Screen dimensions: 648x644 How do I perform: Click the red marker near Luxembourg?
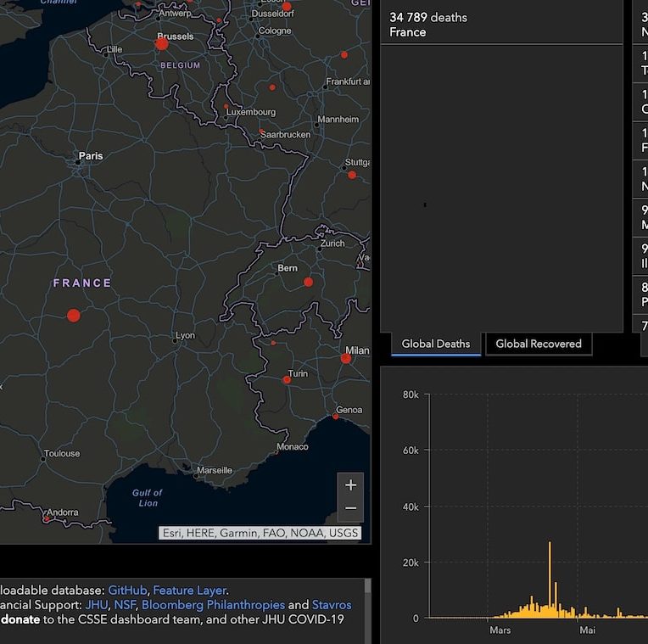226,106
